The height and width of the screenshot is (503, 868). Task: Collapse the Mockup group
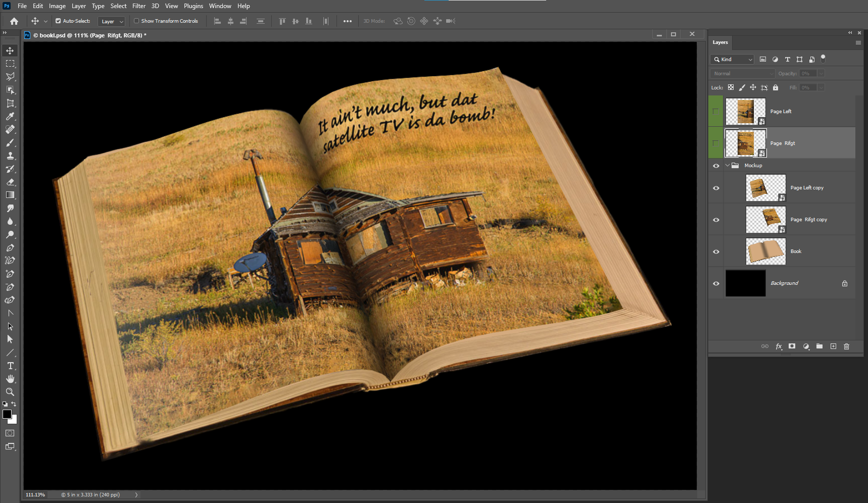(x=728, y=165)
